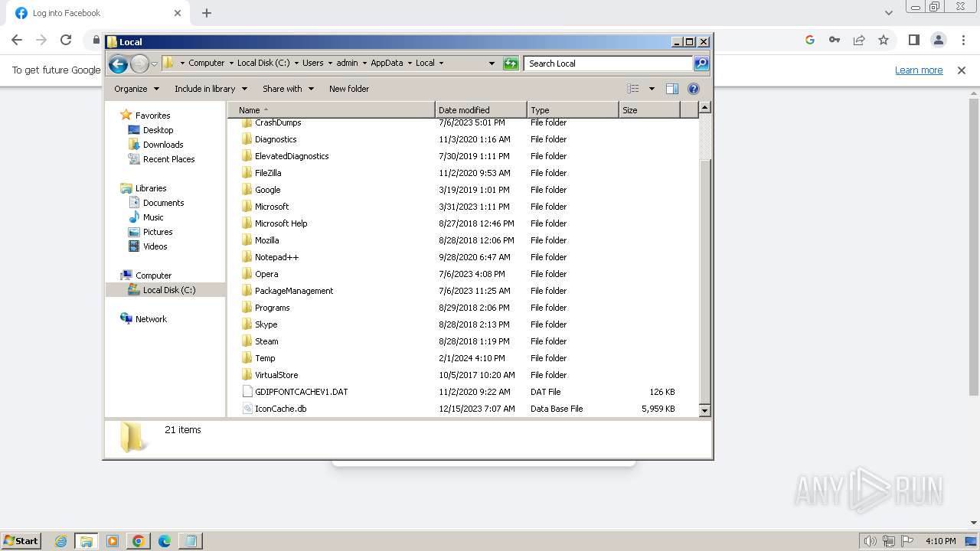
Task: Click the search magnifier icon in Explorer
Action: click(701, 64)
